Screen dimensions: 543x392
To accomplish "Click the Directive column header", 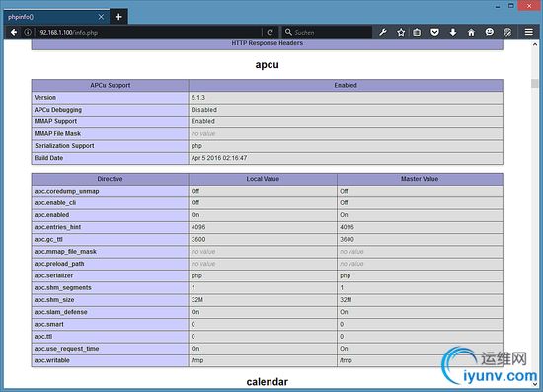I will [111, 179].
